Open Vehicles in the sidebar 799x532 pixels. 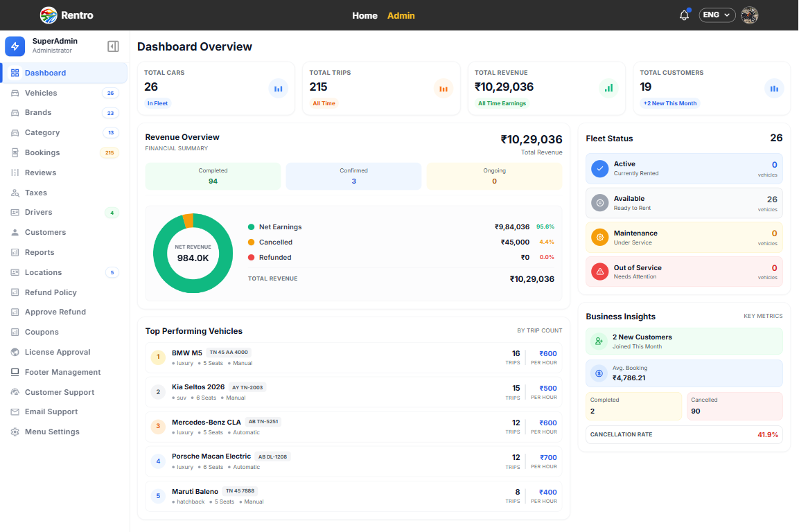coord(64,93)
